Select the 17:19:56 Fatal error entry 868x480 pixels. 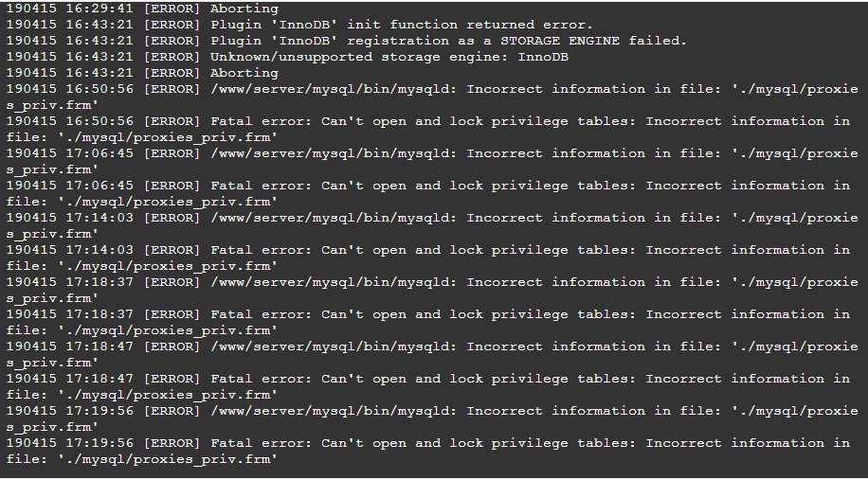tap(428, 450)
